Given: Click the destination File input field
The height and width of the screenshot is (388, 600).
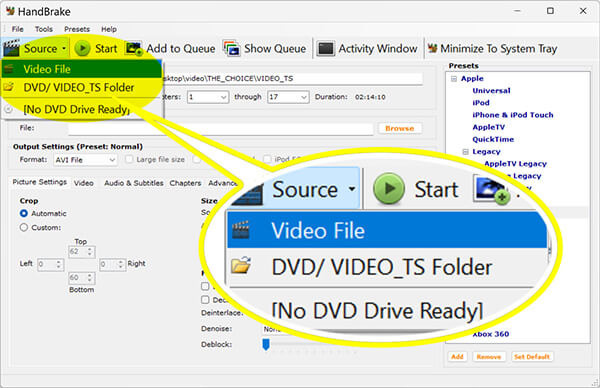Looking at the screenshot, I should pos(220,129).
